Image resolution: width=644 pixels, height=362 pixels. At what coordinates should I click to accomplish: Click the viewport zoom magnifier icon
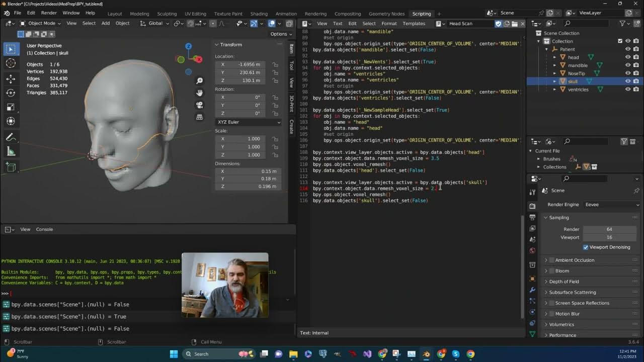pos(200,81)
